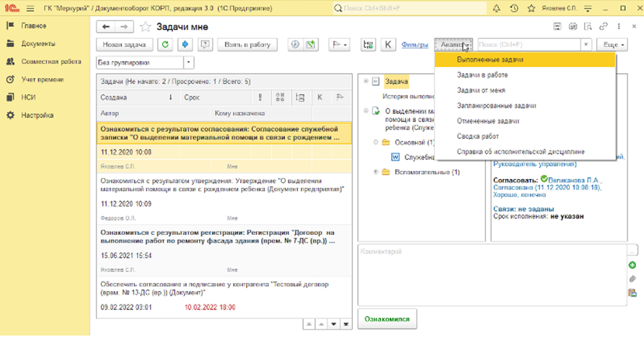
Task: Click the blue redirect arrow icon
Action: click(185, 45)
